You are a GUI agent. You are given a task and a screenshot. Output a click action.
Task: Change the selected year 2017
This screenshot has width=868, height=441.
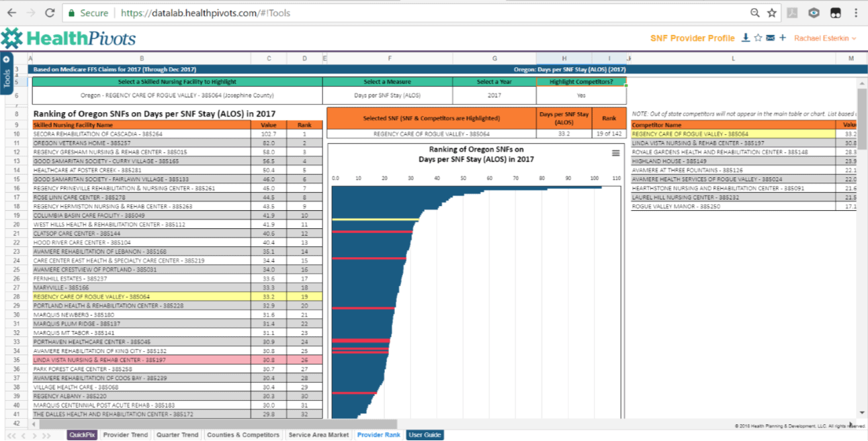point(494,95)
